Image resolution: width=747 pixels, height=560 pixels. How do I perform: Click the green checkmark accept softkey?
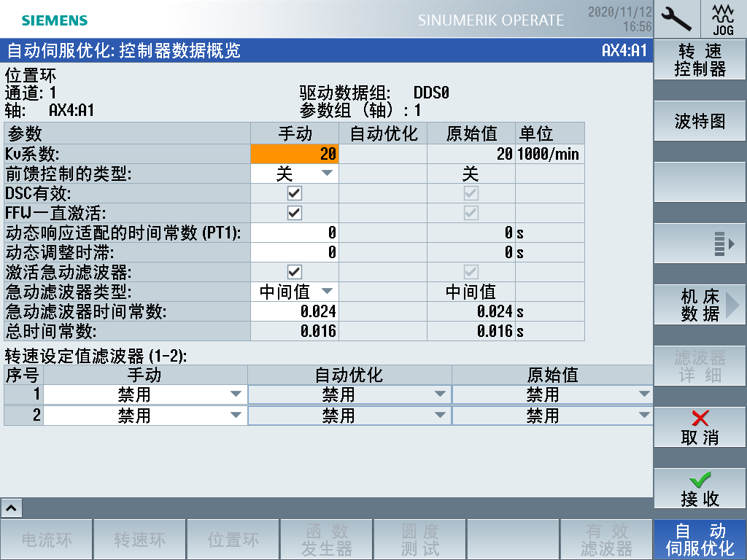(700, 489)
